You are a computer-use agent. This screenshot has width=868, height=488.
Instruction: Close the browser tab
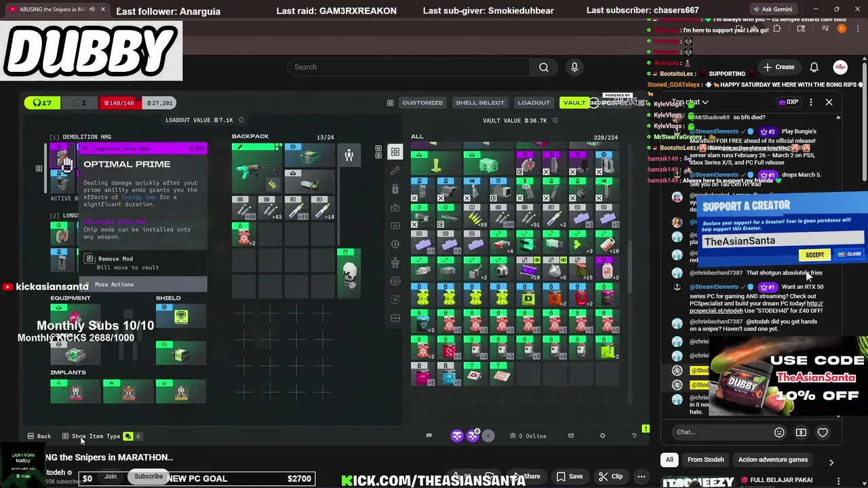pos(103,9)
